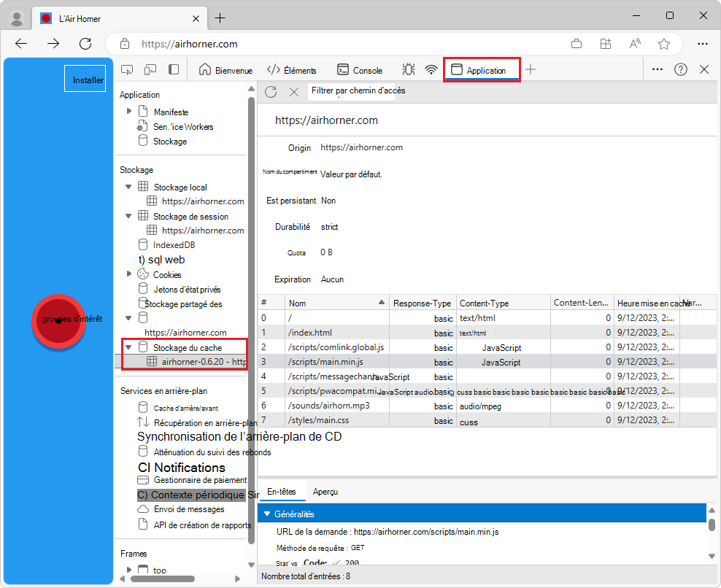
Task: Refresh the cache entries list
Action: click(271, 91)
